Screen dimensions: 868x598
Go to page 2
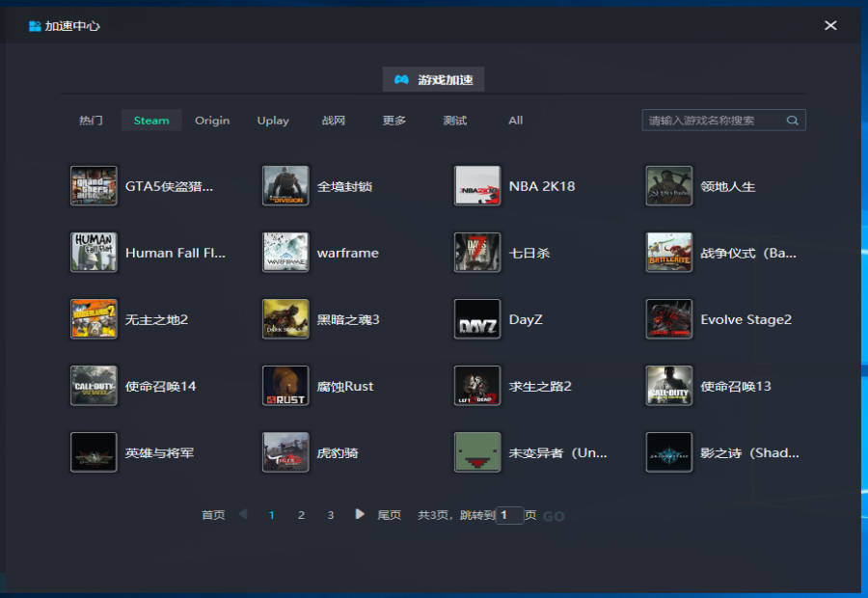[x=301, y=515]
